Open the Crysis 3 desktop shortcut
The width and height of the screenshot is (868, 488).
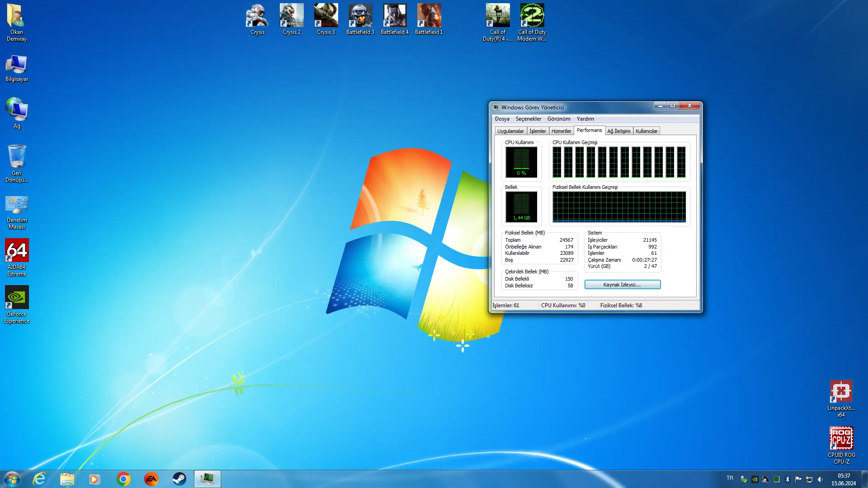[x=326, y=19]
